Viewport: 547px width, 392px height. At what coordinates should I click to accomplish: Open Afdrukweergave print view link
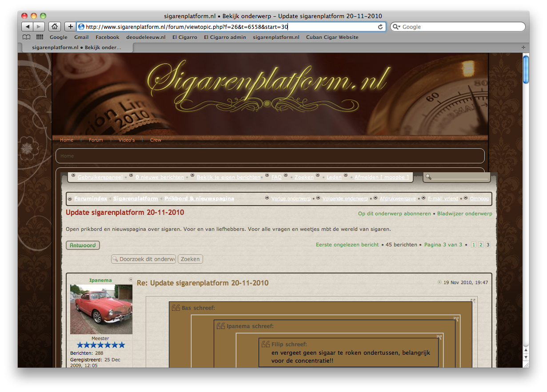coord(398,198)
